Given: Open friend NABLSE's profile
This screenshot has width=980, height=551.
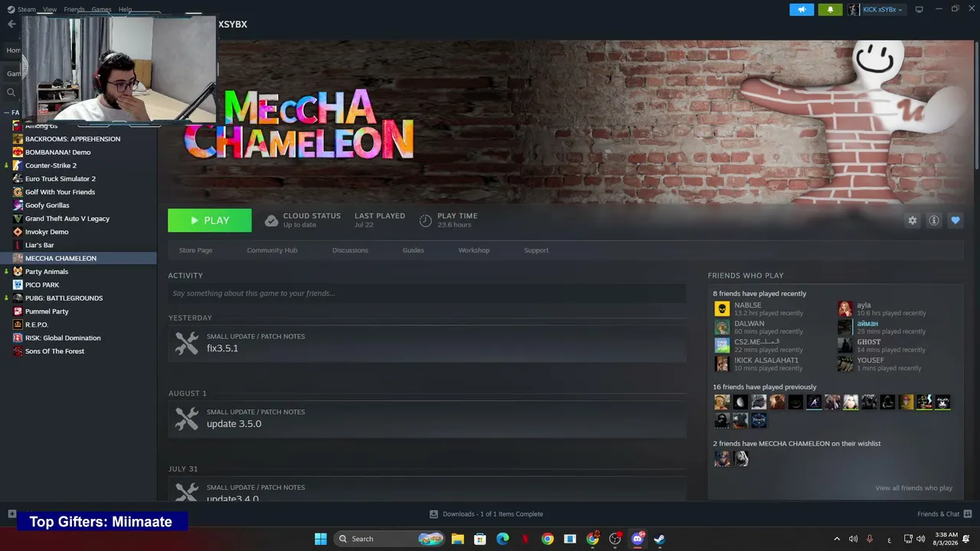Looking at the screenshot, I should click(747, 305).
